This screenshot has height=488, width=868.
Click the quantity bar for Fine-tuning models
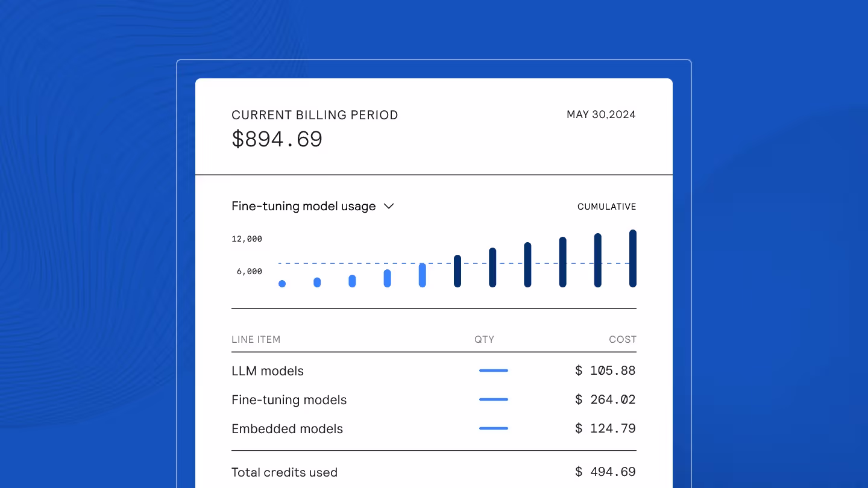[494, 399]
